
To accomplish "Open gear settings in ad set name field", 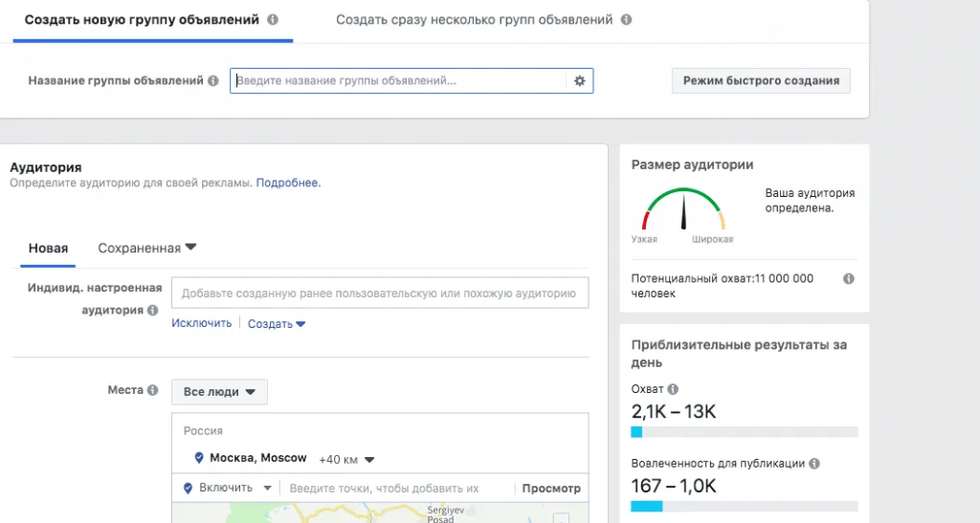I will (579, 80).
